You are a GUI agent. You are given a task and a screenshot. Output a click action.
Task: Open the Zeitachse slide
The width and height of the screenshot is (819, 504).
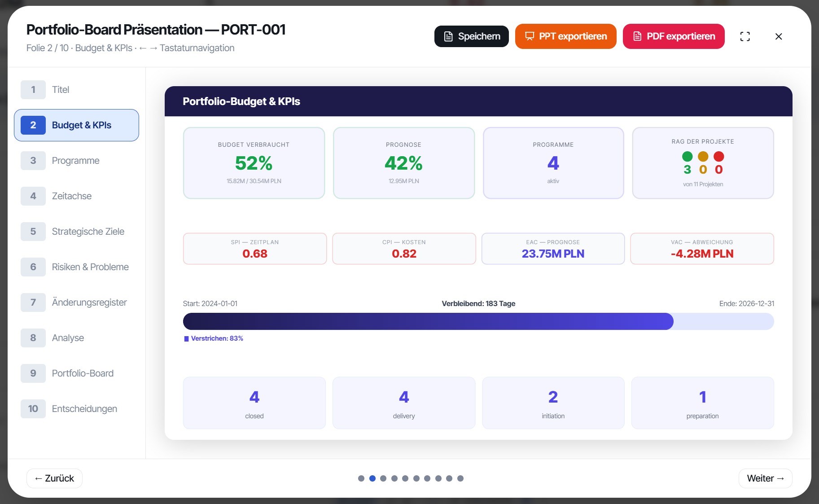76,196
